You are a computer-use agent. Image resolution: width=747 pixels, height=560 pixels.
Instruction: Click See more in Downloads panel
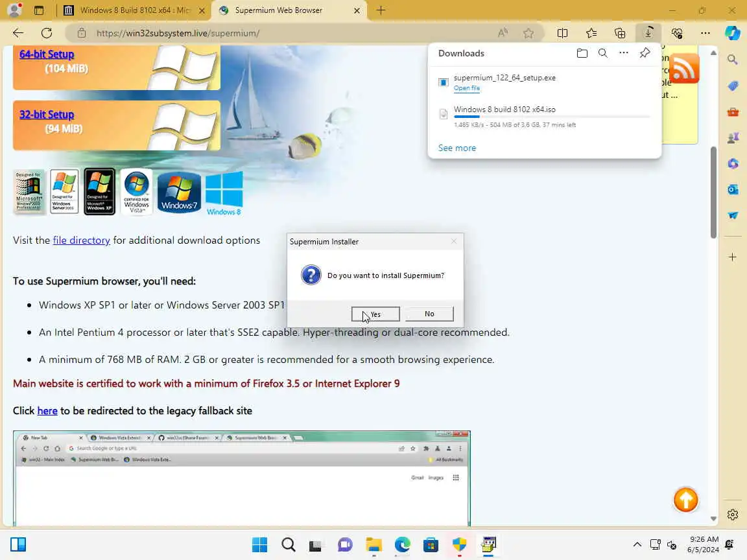pyautogui.click(x=457, y=148)
